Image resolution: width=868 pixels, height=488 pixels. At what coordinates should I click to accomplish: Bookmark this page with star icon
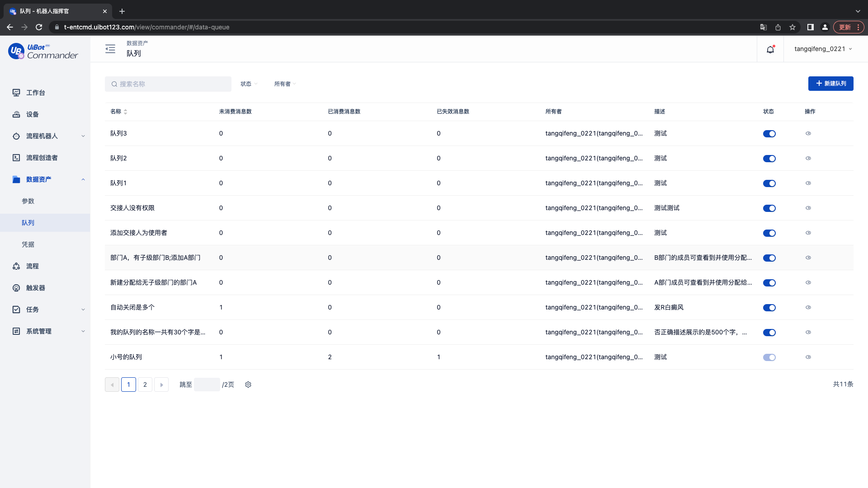point(793,27)
